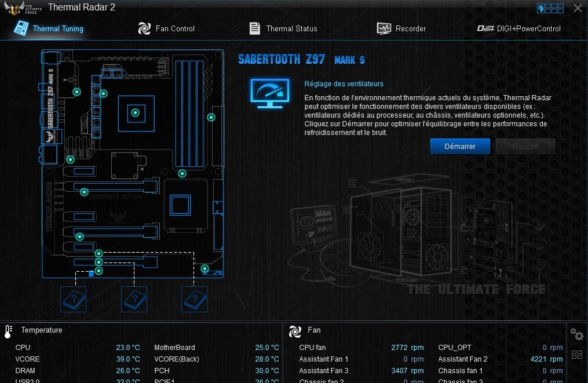Click the DRAM temperature value 26.0 °C
This screenshot has height=383, width=588.
click(x=128, y=371)
